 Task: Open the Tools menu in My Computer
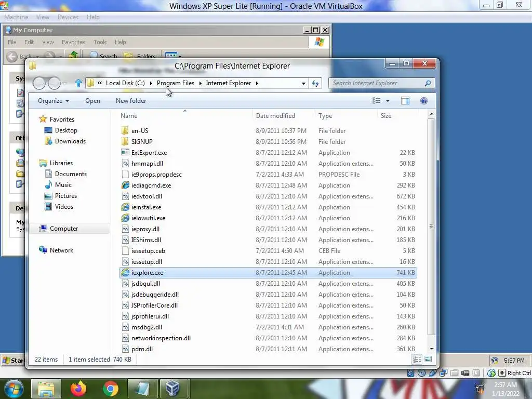100,42
